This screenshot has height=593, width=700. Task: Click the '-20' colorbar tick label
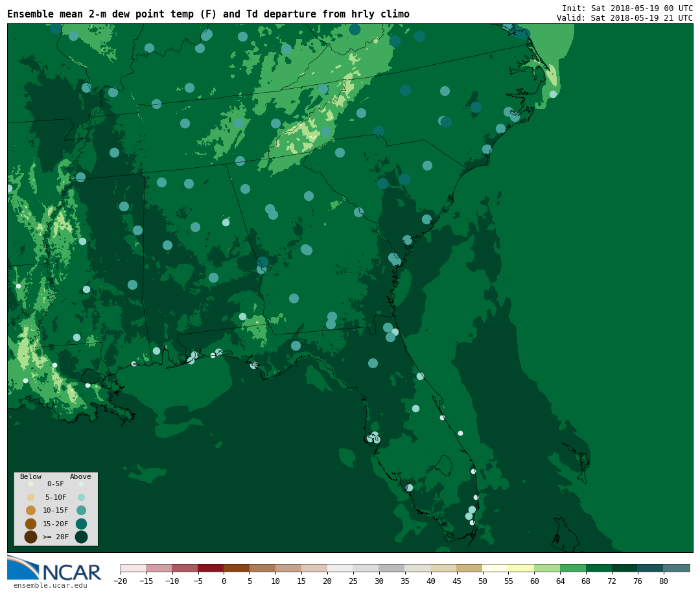pyautogui.click(x=121, y=581)
